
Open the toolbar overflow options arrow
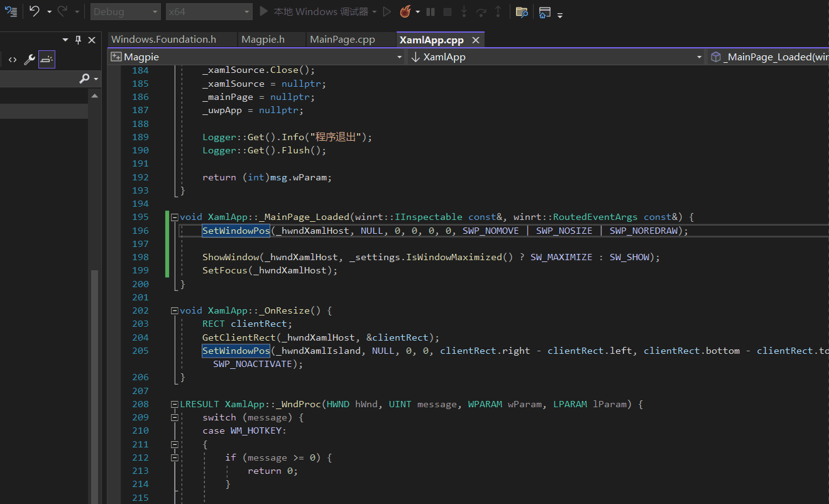(560, 14)
